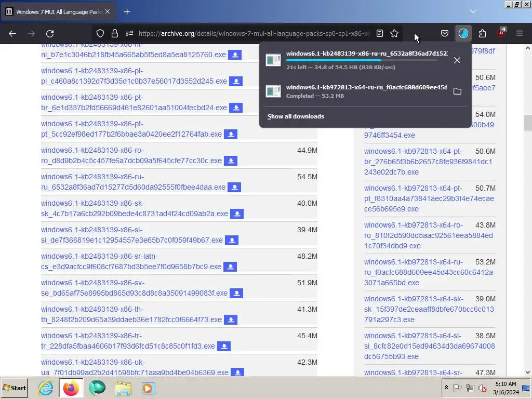The width and height of the screenshot is (532, 399).
Task: Click the downloads progress toolbar icon
Action: coord(463,33)
